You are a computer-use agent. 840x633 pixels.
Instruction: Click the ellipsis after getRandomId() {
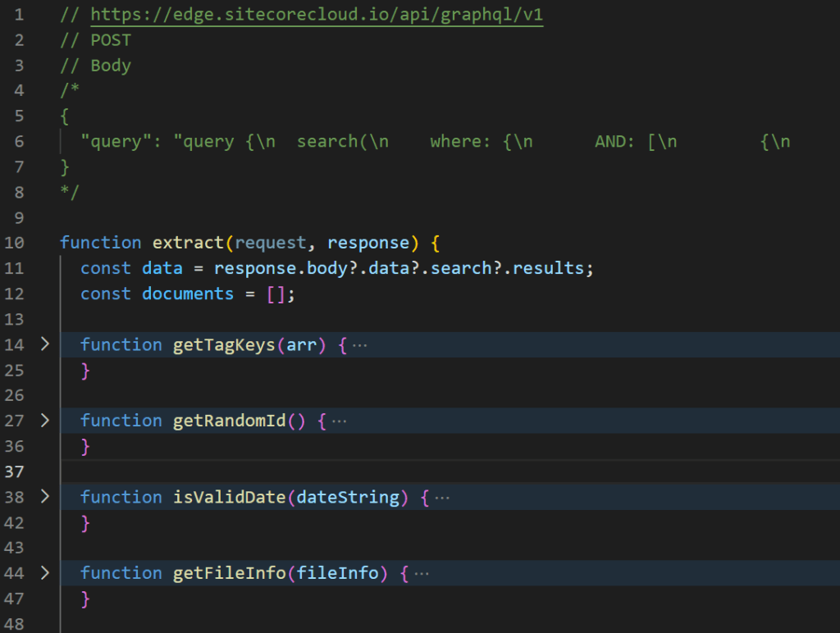pos(339,421)
